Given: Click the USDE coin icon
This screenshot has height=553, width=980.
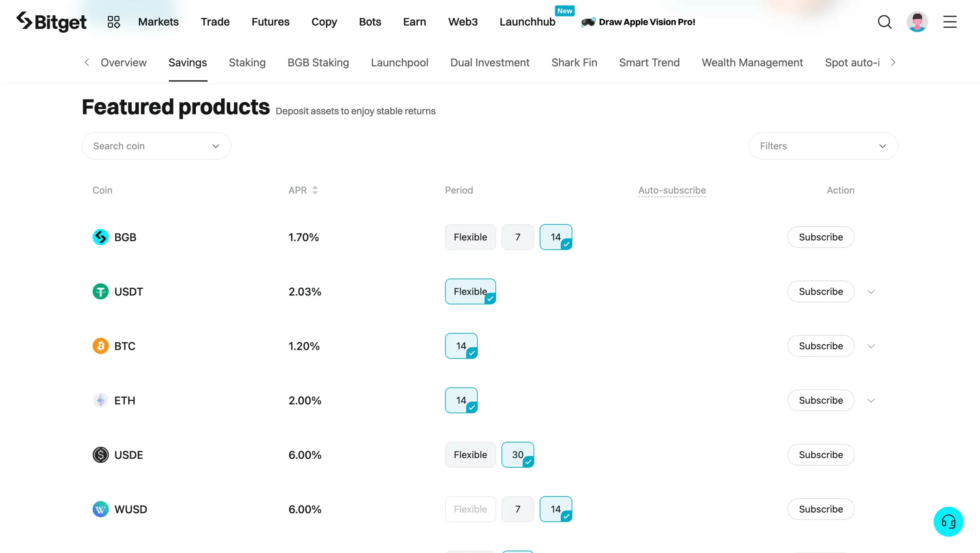Looking at the screenshot, I should tap(101, 455).
